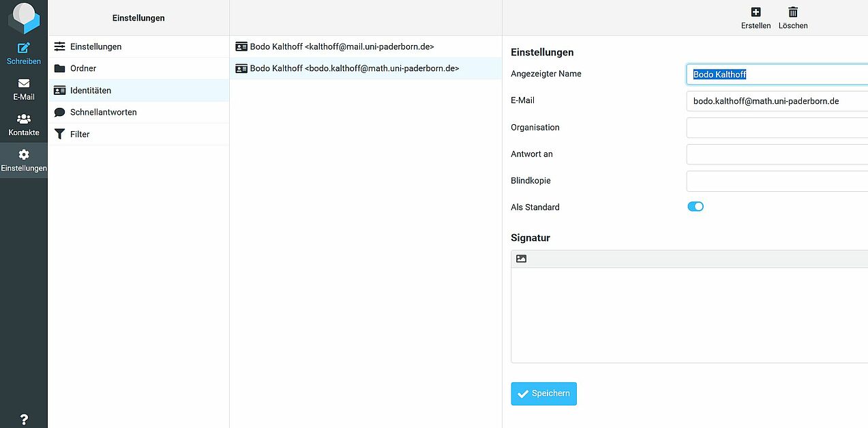
Task: Open Einstellungen in the left sidebar
Action: (x=24, y=160)
